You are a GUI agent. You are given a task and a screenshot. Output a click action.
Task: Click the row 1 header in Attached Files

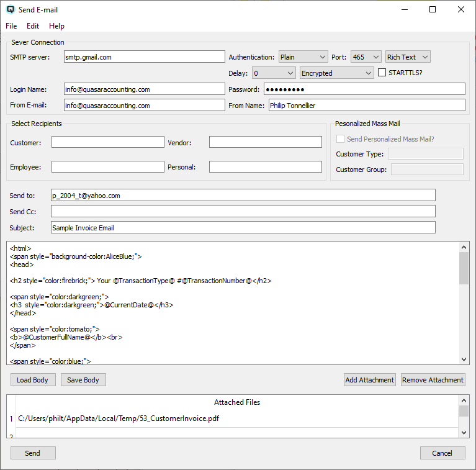pos(11,418)
